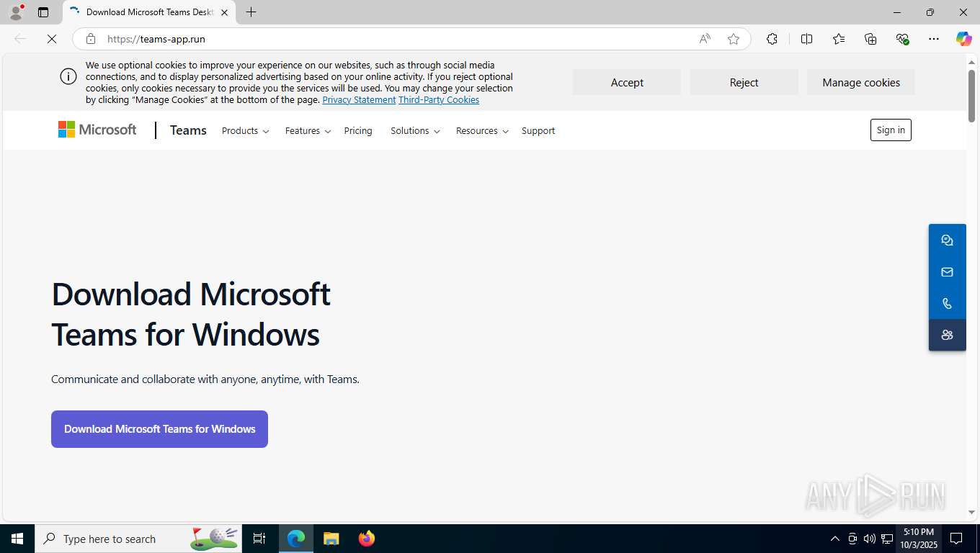Open Manage cookies

point(861,82)
